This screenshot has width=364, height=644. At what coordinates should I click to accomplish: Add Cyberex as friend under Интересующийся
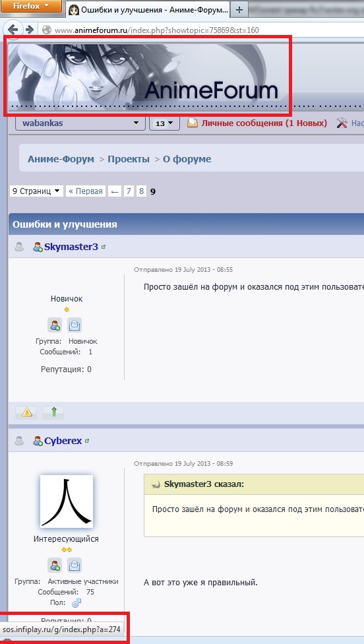pos(55,565)
